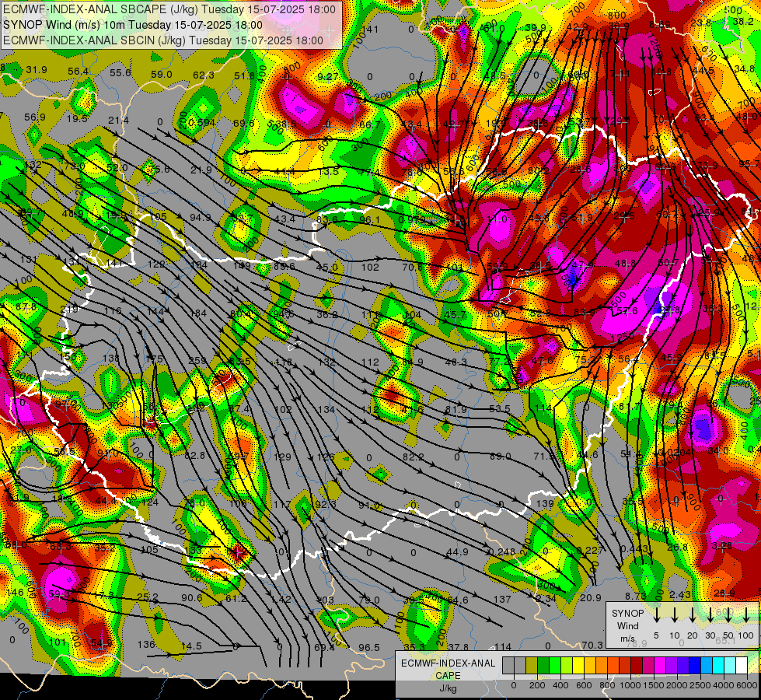Pick the bright magenta CAPE legend swatch
The width and height of the screenshot is (761, 700).
tap(660, 665)
